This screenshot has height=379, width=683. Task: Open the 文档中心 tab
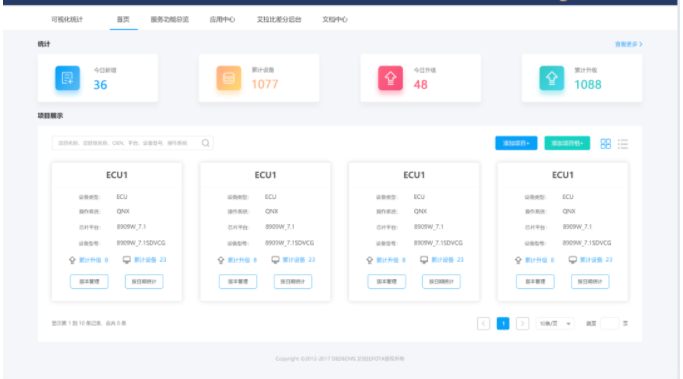click(x=335, y=20)
